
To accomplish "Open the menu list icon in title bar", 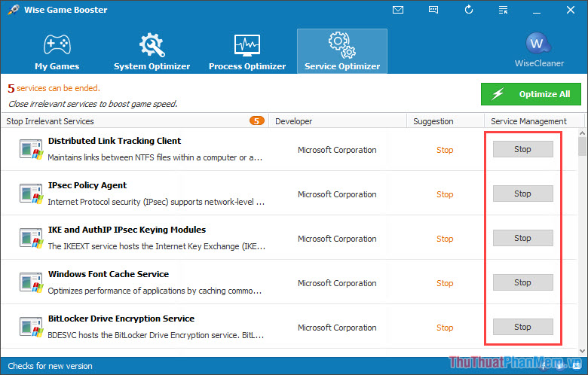I will tap(504, 10).
